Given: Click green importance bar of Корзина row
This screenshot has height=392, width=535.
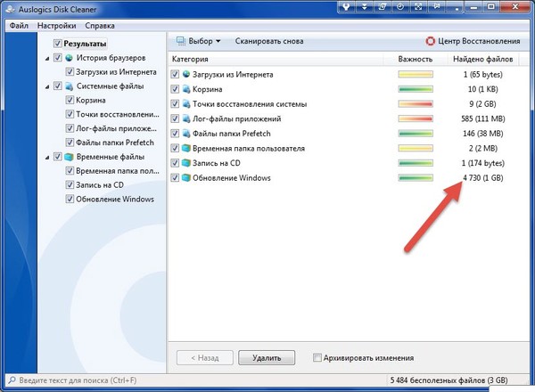Looking at the screenshot, I should pos(416,89).
